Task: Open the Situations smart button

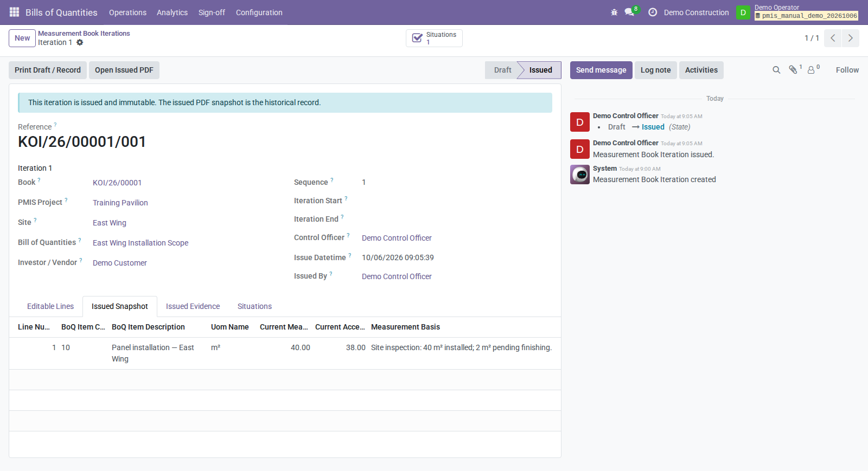Action: pos(434,38)
